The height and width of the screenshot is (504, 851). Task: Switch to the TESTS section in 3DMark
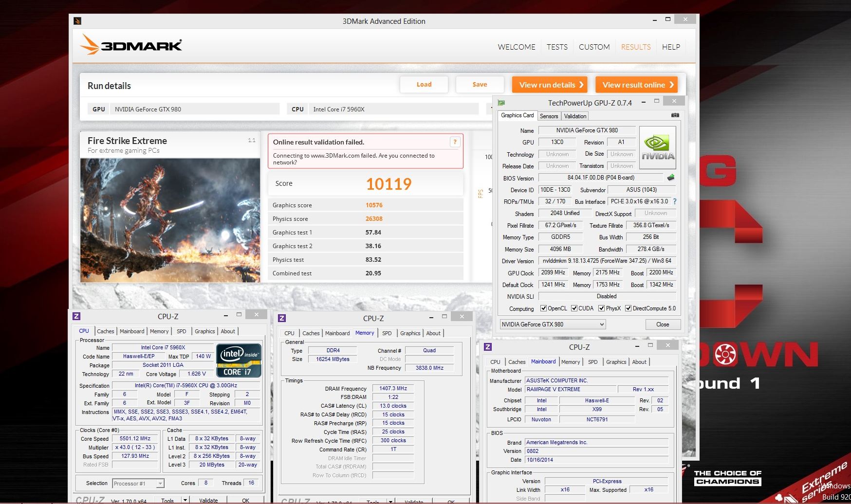tap(557, 47)
